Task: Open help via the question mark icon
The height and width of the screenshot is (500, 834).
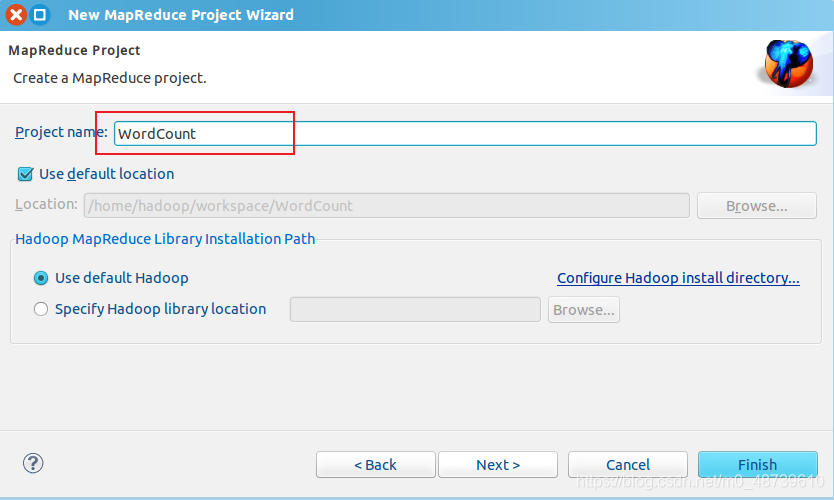Action: pyautogui.click(x=33, y=463)
